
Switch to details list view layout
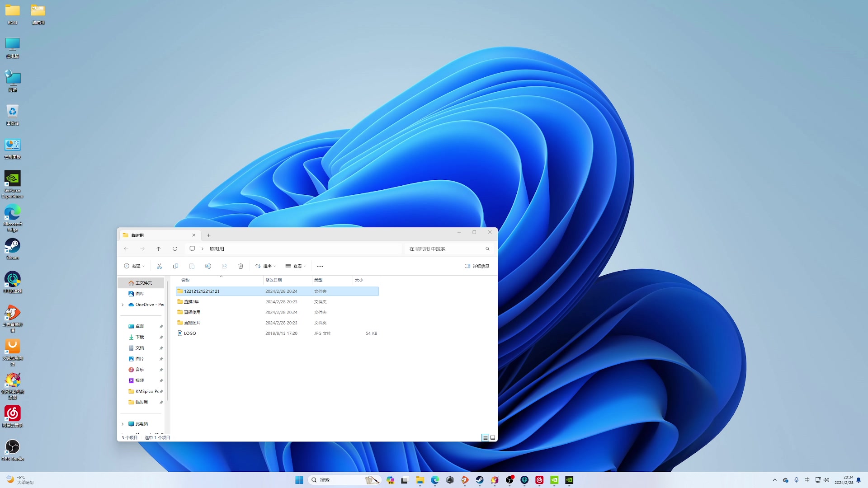485,437
